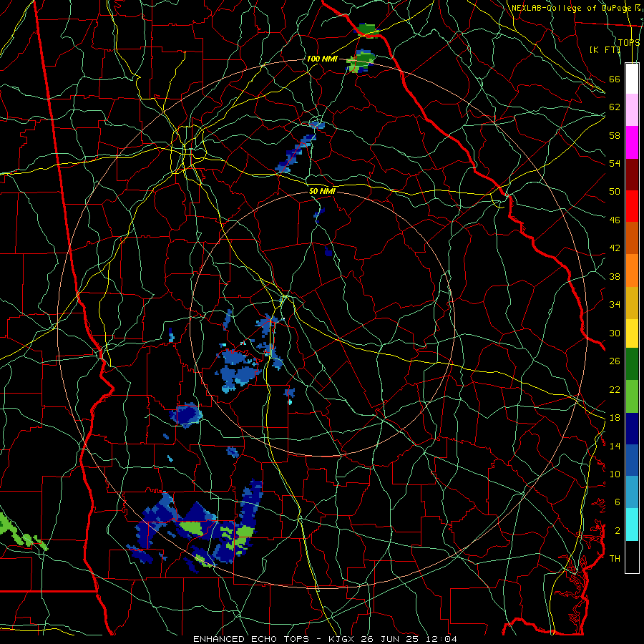Select the navy blue legend swatch
Screen dimensions: 644x644
[x=632, y=429]
